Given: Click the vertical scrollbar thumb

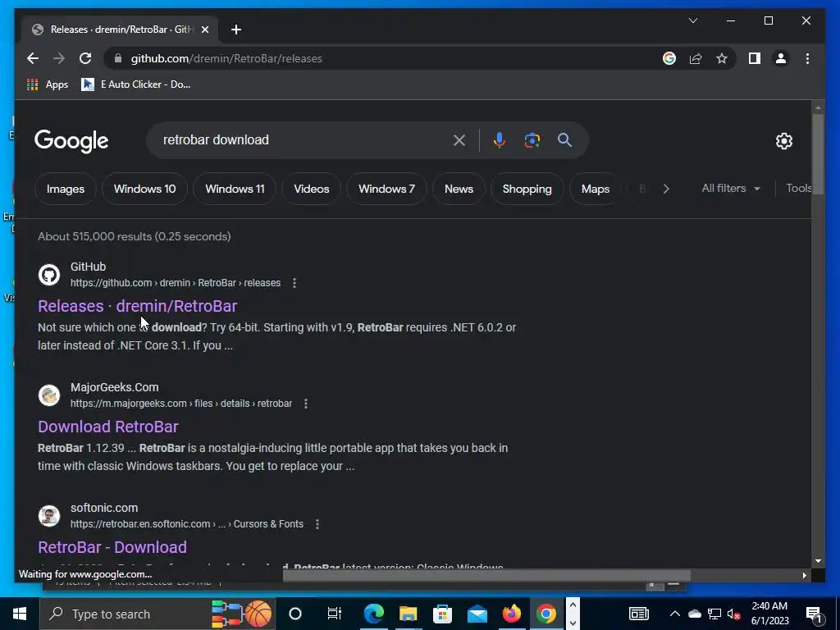Looking at the screenshot, I should coord(818,153).
